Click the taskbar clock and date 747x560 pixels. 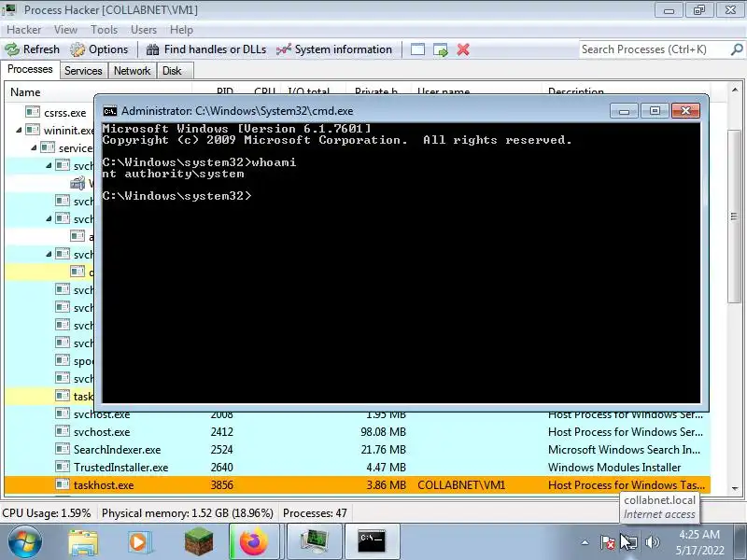pos(699,542)
